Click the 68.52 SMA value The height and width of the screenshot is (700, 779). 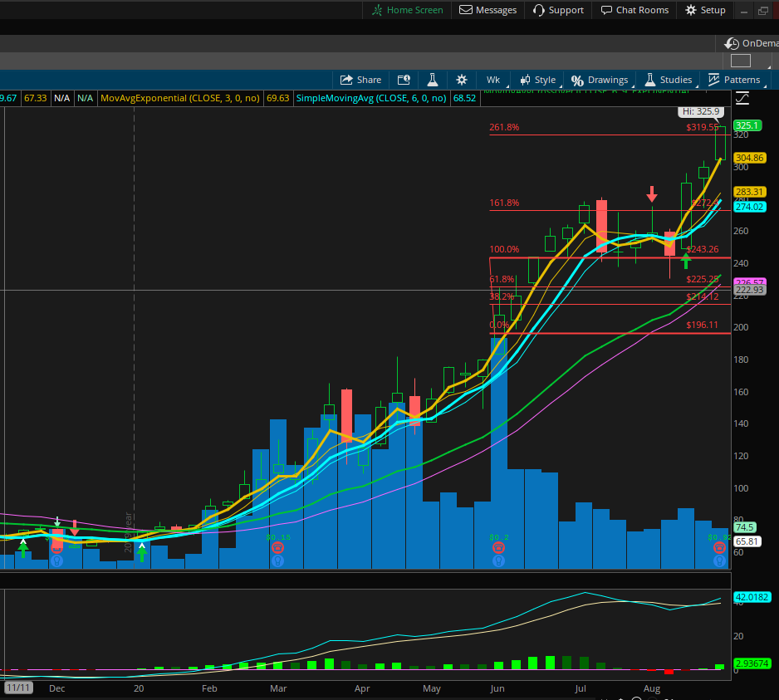(464, 98)
